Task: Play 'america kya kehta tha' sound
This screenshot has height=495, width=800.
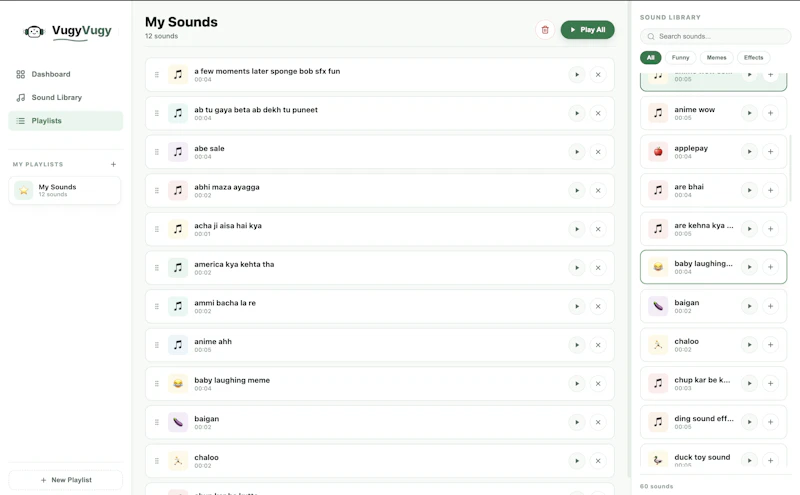Action: tap(577, 268)
